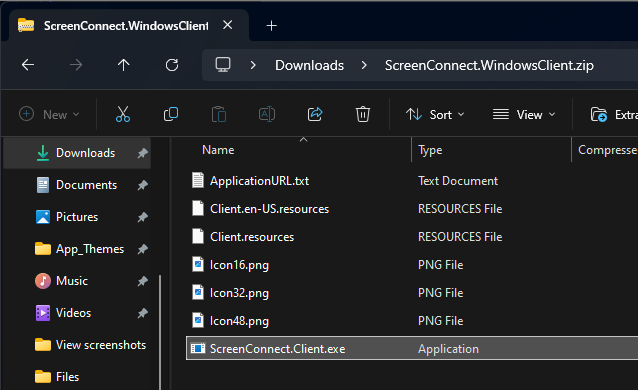Click the Copy icon in toolbar
This screenshot has height=390, width=638.
(171, 114)
